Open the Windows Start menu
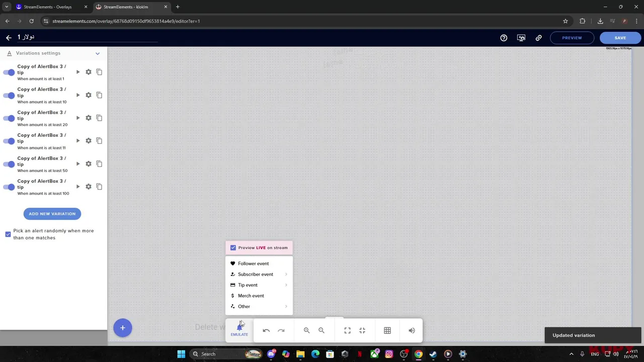 (181, 354)
